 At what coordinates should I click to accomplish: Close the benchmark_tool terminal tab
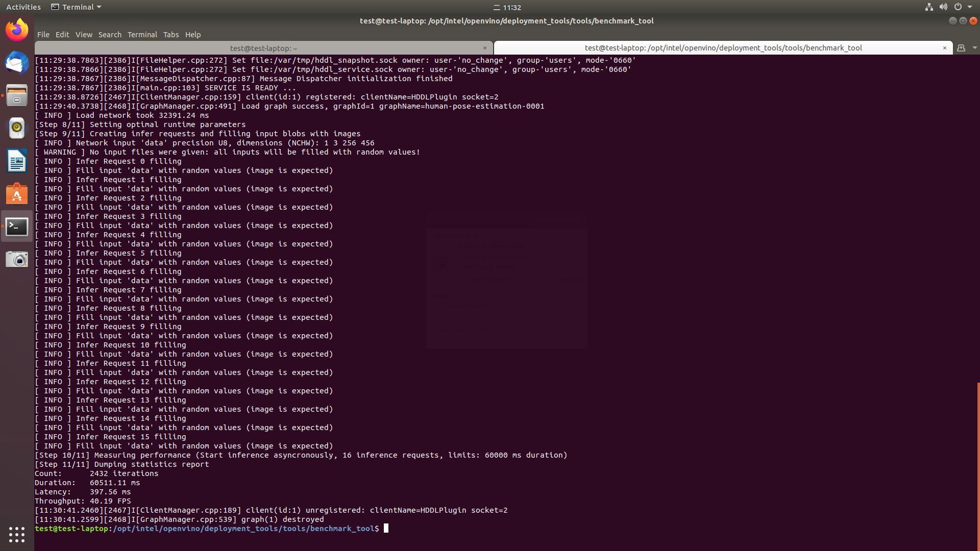point(945,48)
